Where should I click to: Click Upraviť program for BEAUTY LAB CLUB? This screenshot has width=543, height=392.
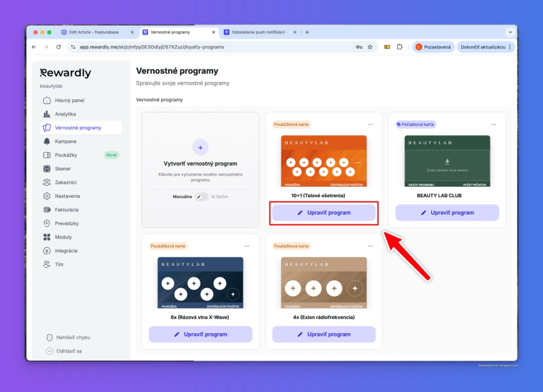447,213
